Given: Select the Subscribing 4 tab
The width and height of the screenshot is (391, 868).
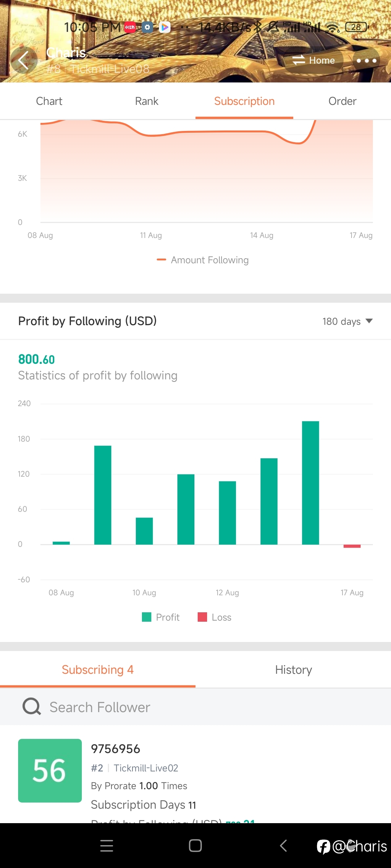Looking at the screenshot, I should 98,670.
